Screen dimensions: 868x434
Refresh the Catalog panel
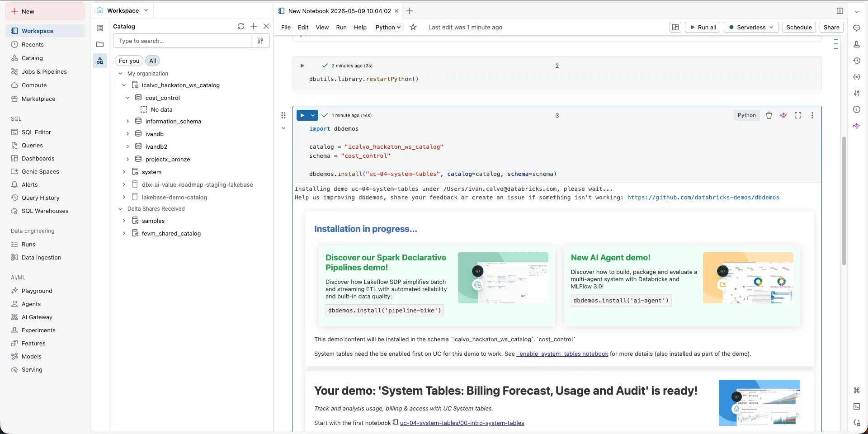pyautogui.click(x=241, y=26)
